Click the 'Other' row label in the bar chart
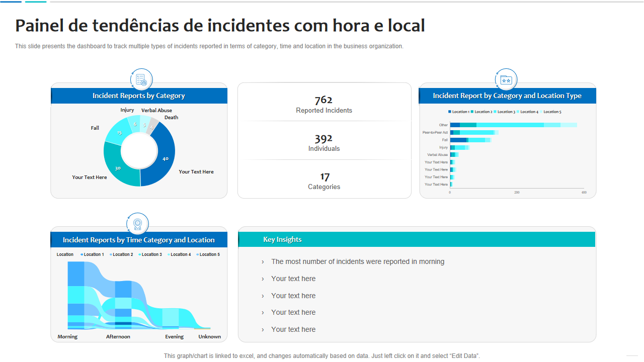 pyautogui.click(x=443, y=125)
